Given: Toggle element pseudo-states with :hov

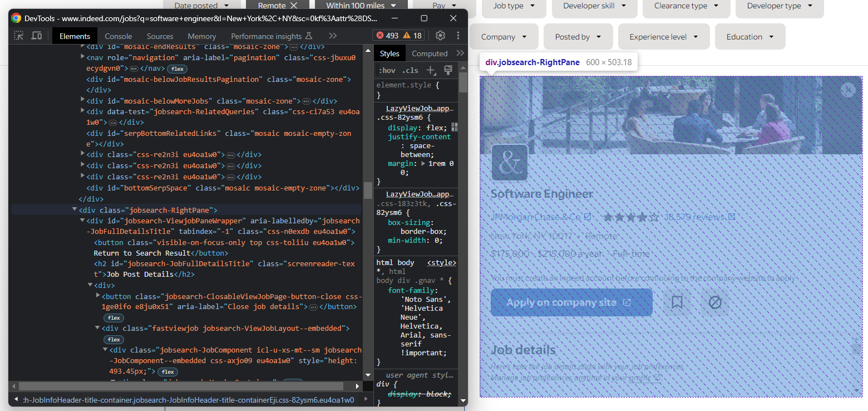Looking at the screenshot, I should (387, 70).
